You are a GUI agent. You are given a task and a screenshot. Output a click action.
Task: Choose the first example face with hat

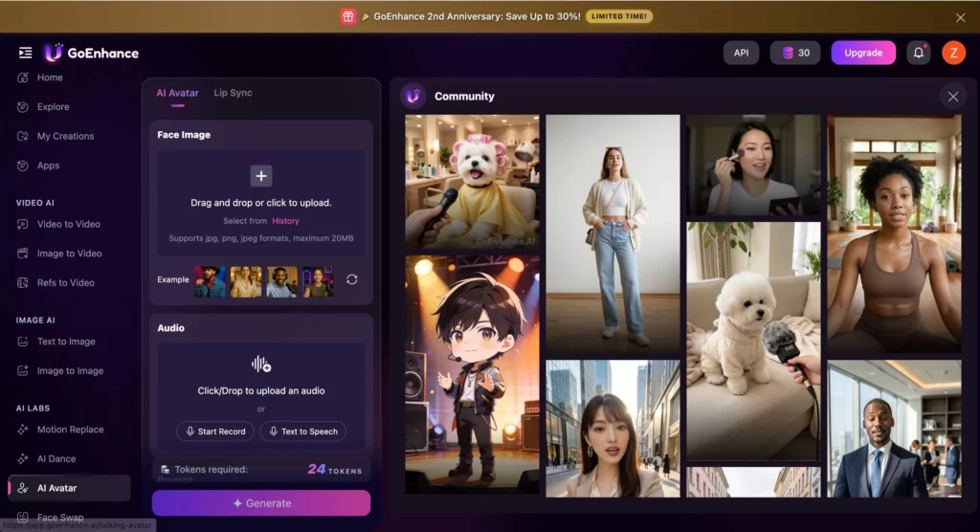click(x=210, y=281)
